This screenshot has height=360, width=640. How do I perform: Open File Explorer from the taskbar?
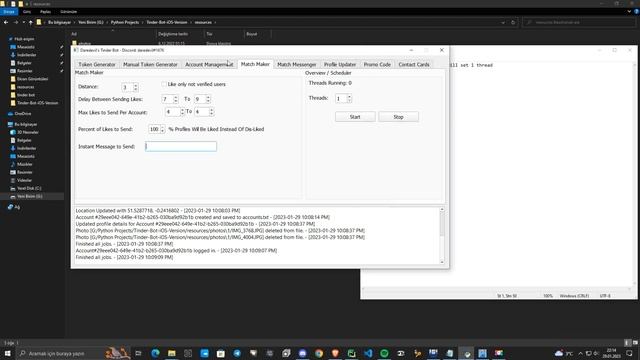[171, 353]
